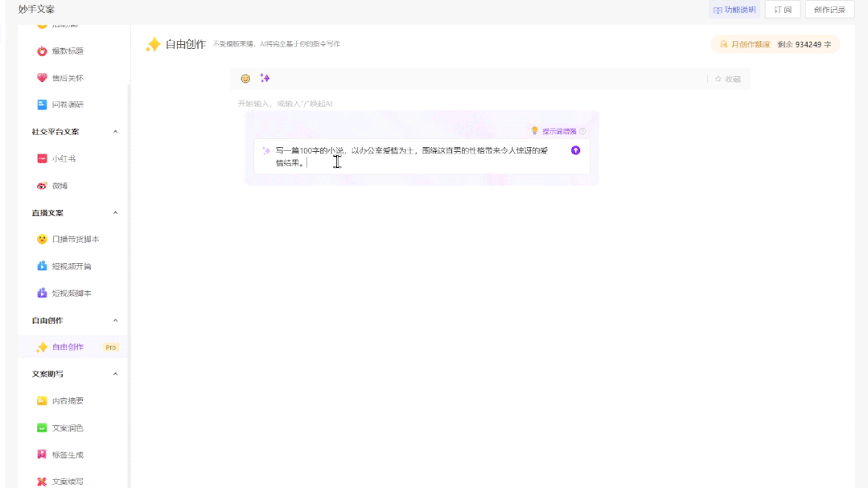
Task: Collapse the 文案助写 section
Action: [117, 374]
